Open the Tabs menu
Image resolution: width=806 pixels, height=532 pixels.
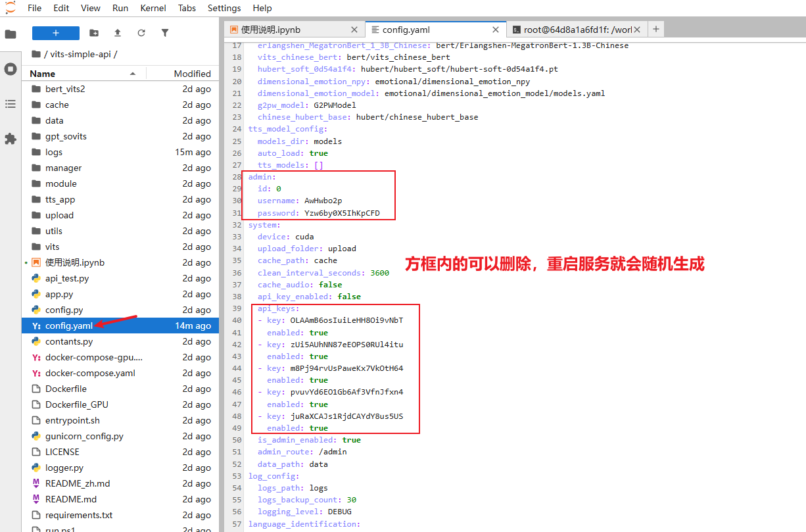[x=187, y=8]
